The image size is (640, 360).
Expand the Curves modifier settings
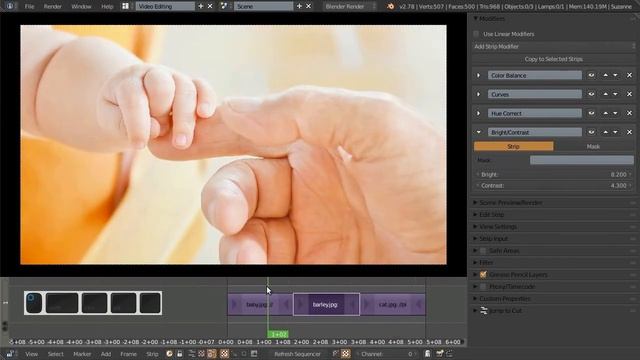coord(478,94)
